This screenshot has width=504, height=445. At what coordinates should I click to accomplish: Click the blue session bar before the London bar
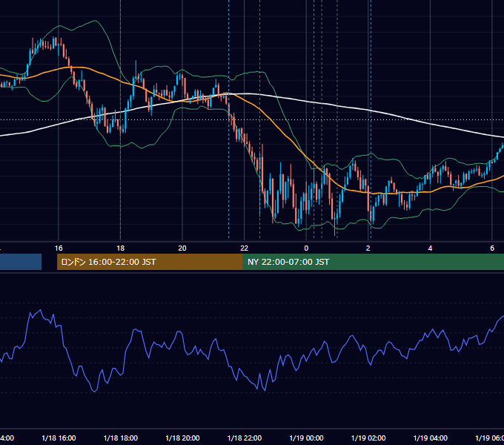click(21, 262)
